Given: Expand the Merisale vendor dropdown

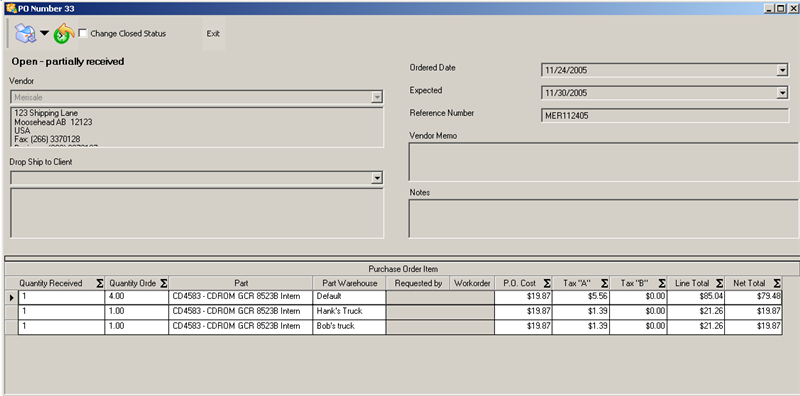Looking at the screenshot, I should (x=377, y=97).
